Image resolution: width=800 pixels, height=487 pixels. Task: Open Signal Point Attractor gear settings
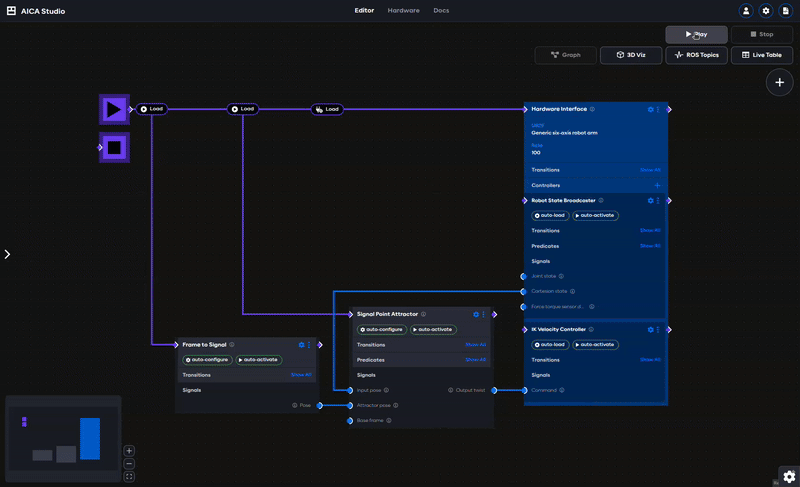point(476,314)
